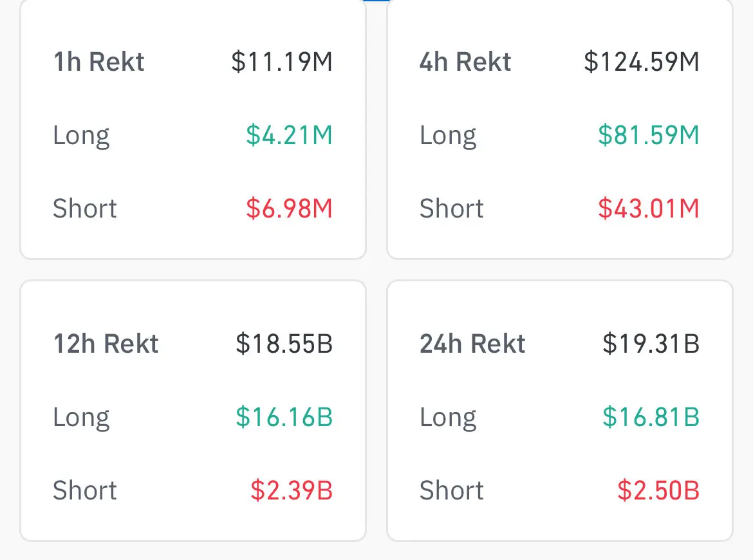The height and width of the screenshot is (560, 753).
Task: Click the 12h Long amount $16.16B
Action: tap(284, 417)
